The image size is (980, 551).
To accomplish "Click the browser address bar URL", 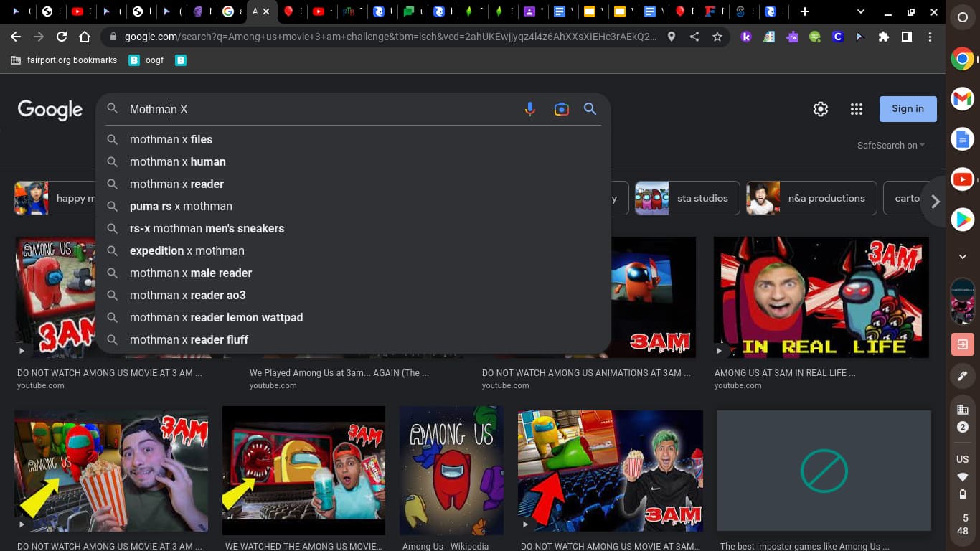I will [390, 37].
